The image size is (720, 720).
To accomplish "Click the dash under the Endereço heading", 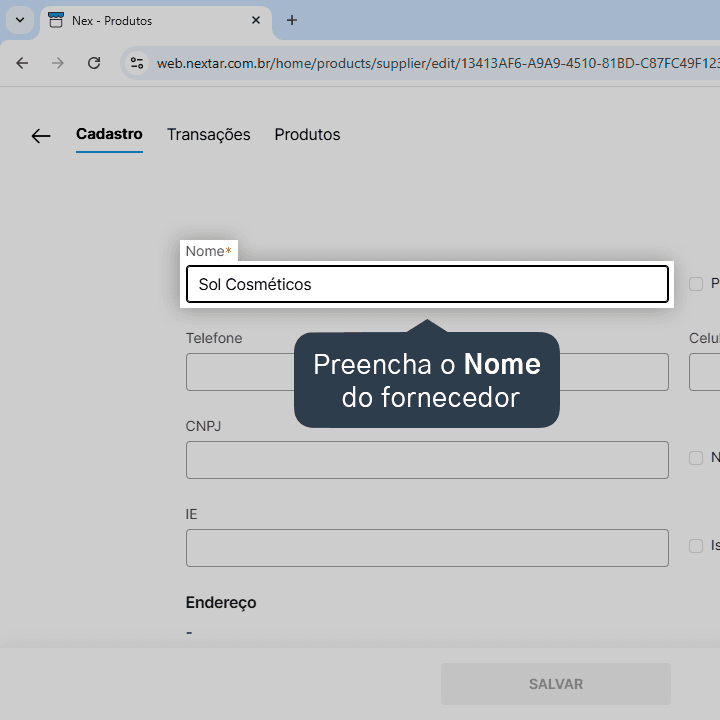I will (189, 633).
